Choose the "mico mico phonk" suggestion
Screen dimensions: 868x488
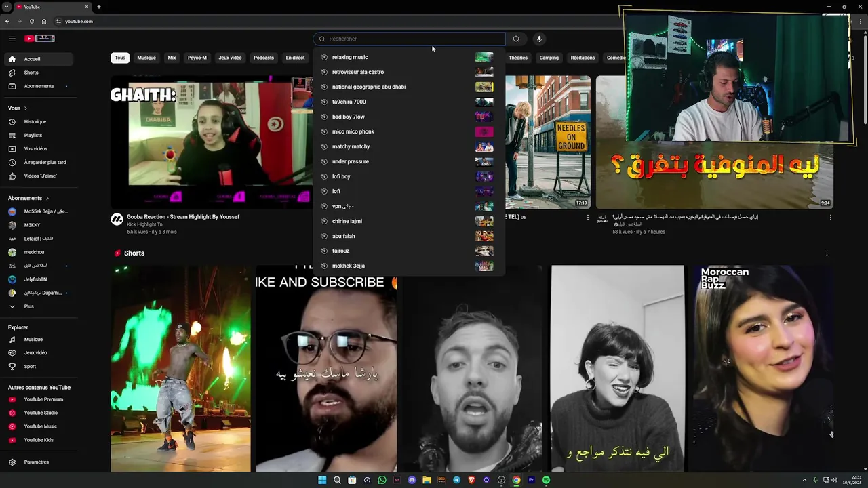tap(409, 131)
